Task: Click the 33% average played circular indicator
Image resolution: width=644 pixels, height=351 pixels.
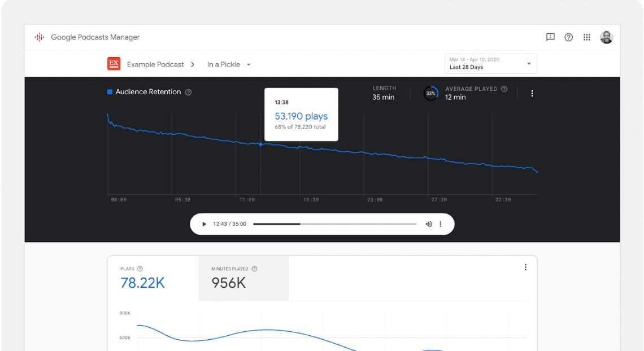Action: click(430, 94)
